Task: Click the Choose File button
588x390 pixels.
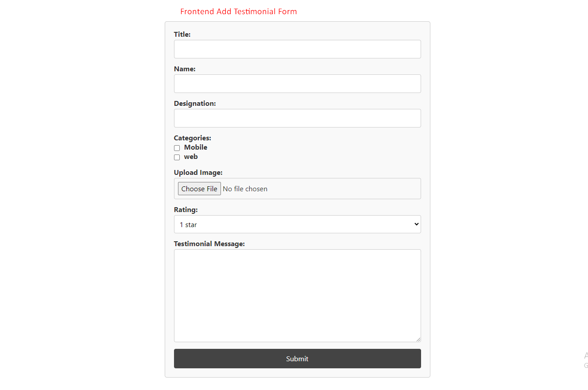Action: [199, 189]
